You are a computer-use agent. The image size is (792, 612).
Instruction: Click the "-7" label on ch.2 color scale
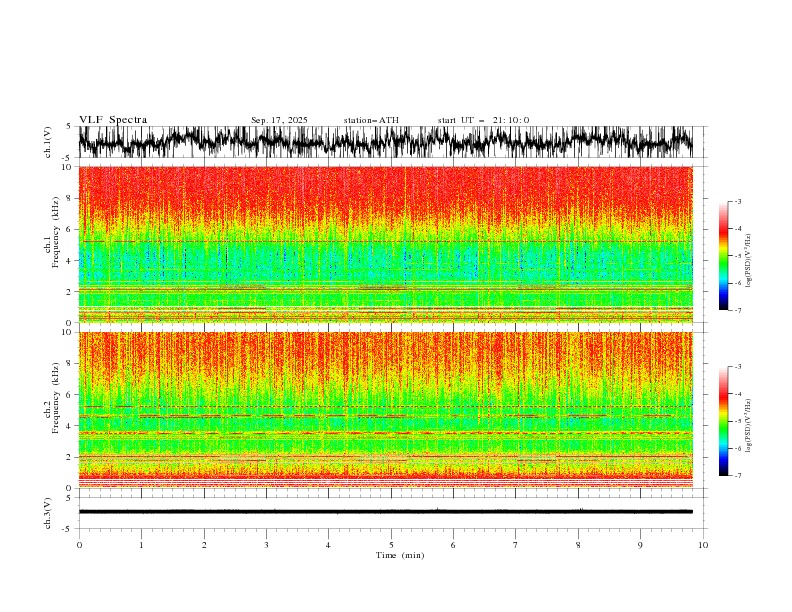(x=738, y=476)
